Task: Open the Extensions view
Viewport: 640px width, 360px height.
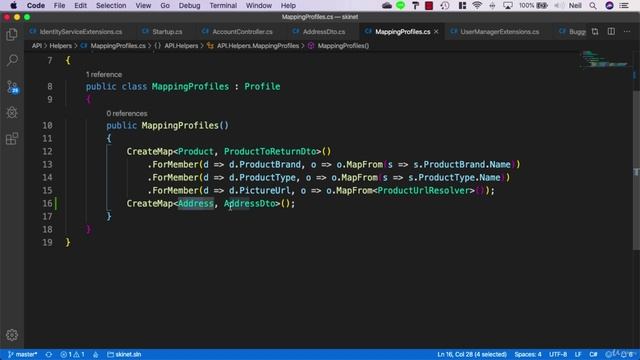Action: 12,138
